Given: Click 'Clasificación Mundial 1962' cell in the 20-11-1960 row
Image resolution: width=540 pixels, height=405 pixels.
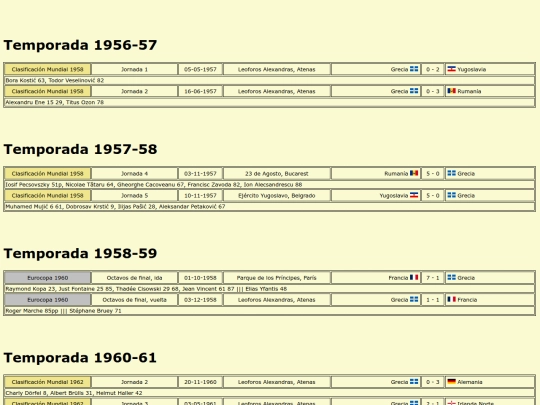Looking at the screenshot, I should pos(48,382).
